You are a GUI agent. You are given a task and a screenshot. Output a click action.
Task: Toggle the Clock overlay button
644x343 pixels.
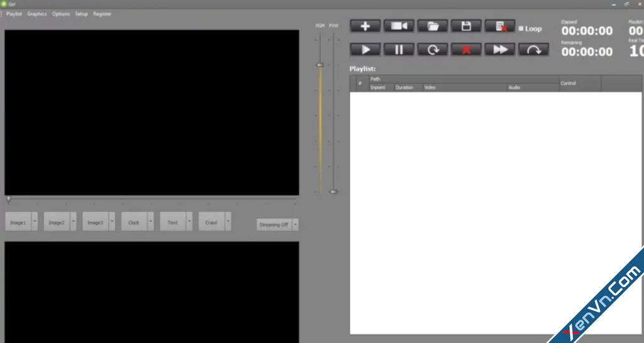[x=134, y=222]
